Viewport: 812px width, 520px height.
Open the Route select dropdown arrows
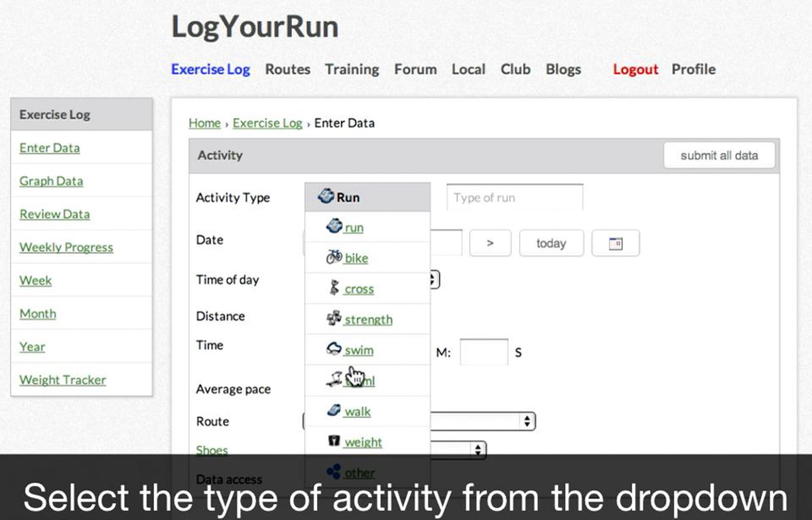[x=526, y=421]
